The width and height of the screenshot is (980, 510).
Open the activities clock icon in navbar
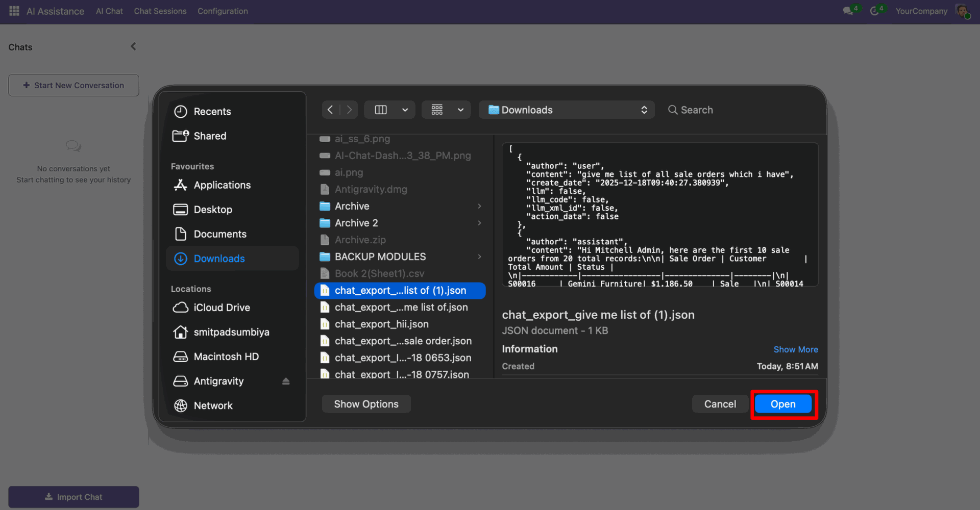pos(875,11)
